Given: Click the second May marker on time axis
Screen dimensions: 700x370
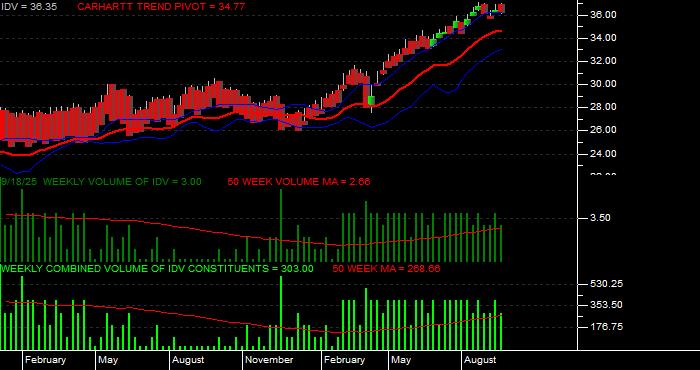Looking at the screenshot, I should pos(400,360).
